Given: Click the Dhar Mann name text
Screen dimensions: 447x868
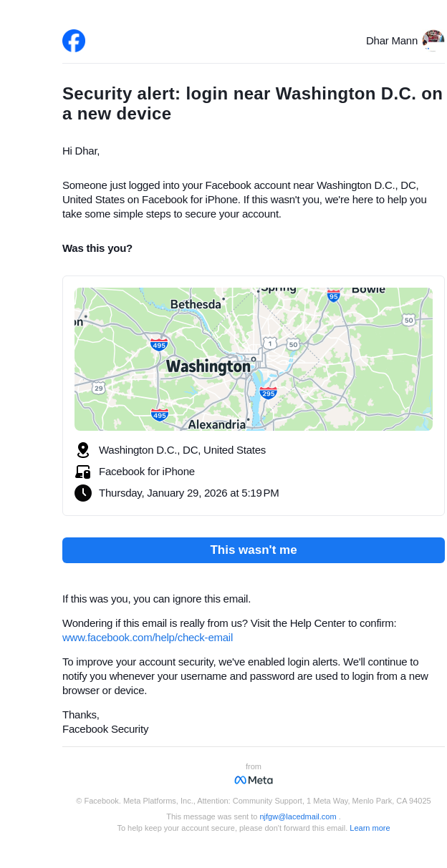Looking at the screenshot, I should pyautogui.click(x=391, y=41).
